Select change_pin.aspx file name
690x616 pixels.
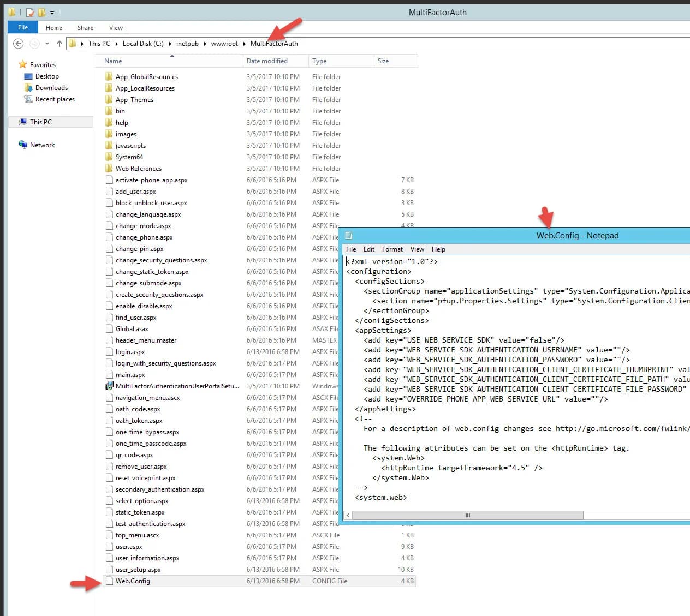click(139, 249)
